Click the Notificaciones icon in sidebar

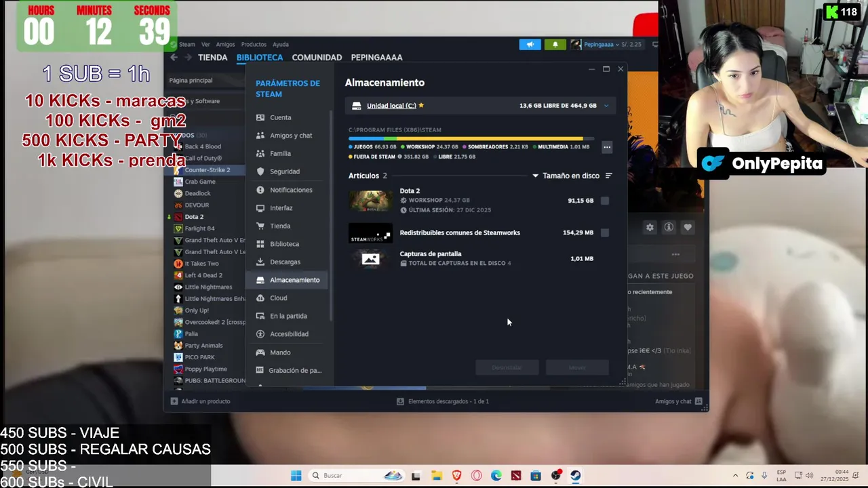(x=260, y=190)
